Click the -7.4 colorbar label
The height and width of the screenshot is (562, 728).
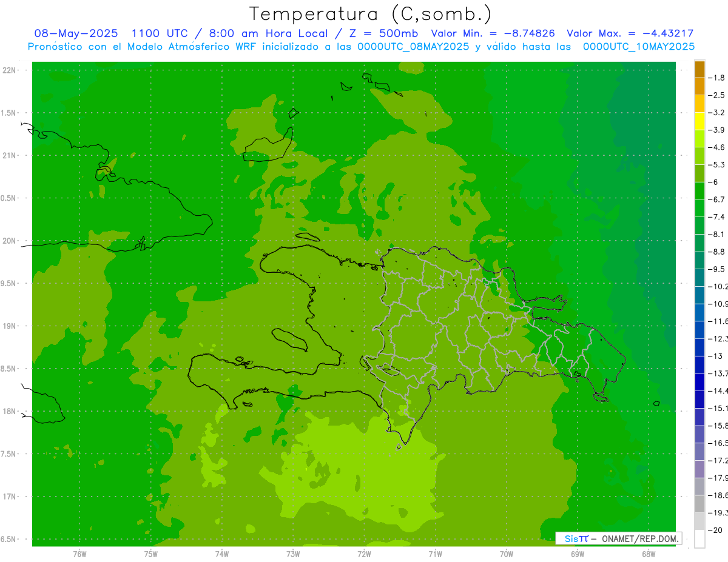pos(716,216)
